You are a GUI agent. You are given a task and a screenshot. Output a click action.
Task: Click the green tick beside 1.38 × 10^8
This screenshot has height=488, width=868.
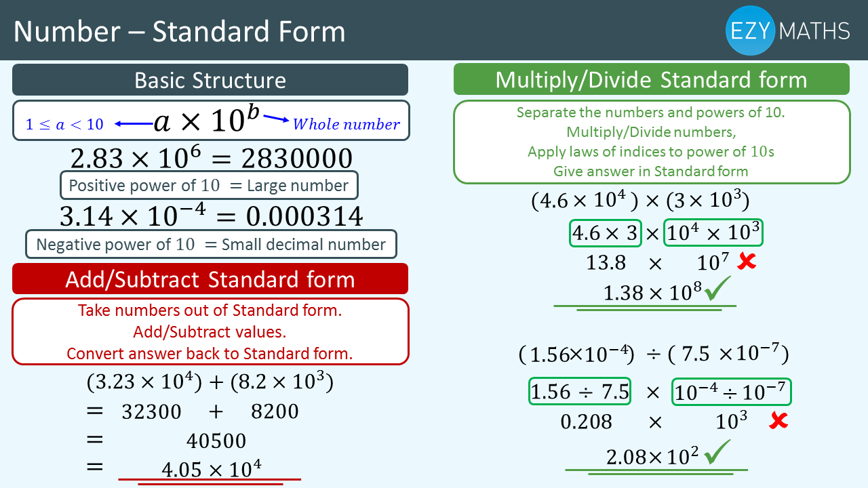[718, 291]
